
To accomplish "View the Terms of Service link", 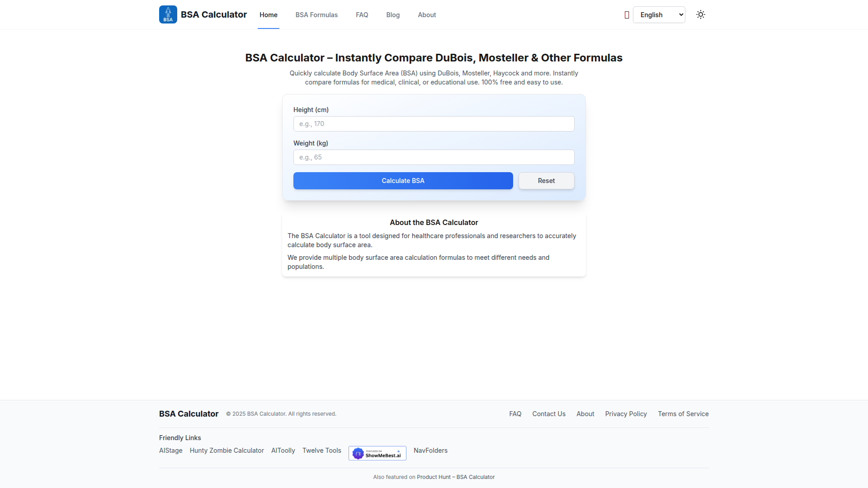I will pos(683,414).
